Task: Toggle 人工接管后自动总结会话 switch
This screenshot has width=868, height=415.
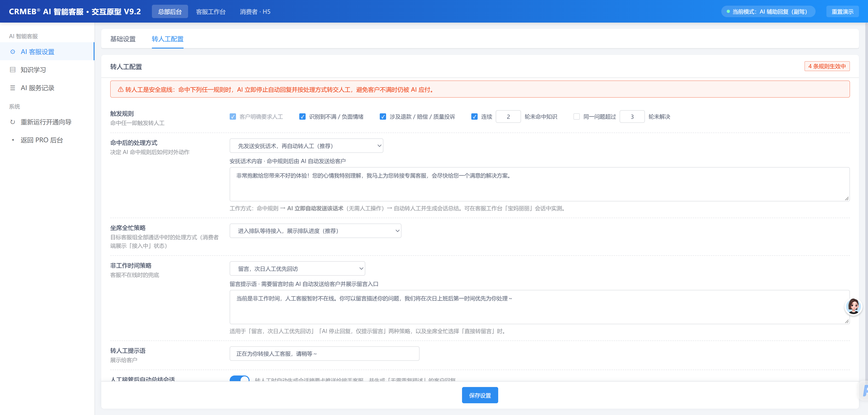Action: pos(240,378)
